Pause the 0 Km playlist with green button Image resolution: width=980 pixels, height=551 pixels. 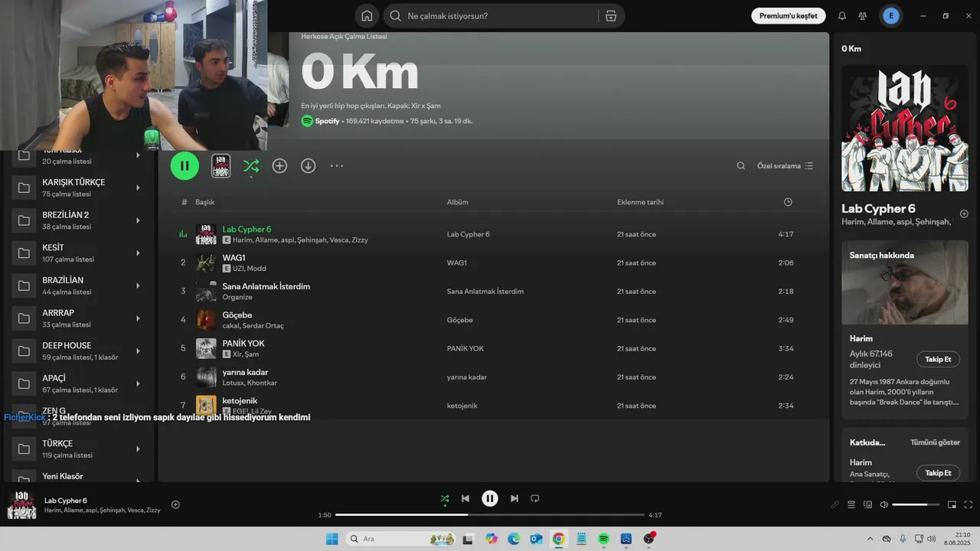(x=185, y=165)
